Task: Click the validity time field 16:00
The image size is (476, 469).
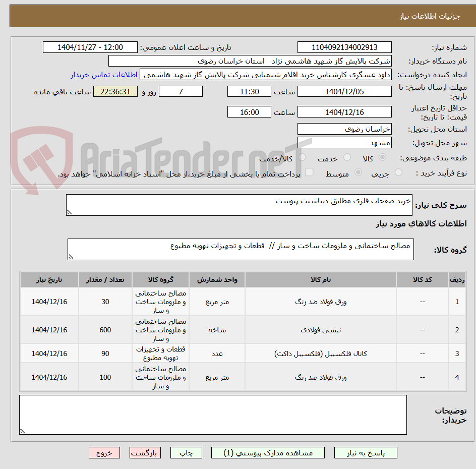Action: [x=249, y=112]
